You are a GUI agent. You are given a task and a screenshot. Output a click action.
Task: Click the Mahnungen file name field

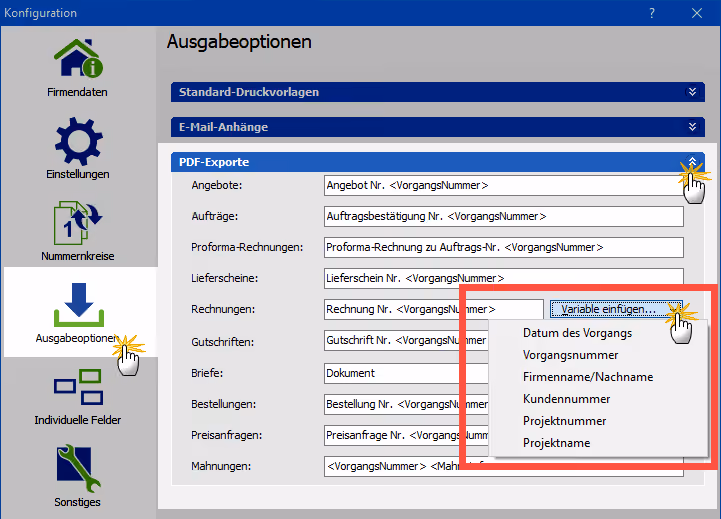pyautogui.click(x=504, y=466)
